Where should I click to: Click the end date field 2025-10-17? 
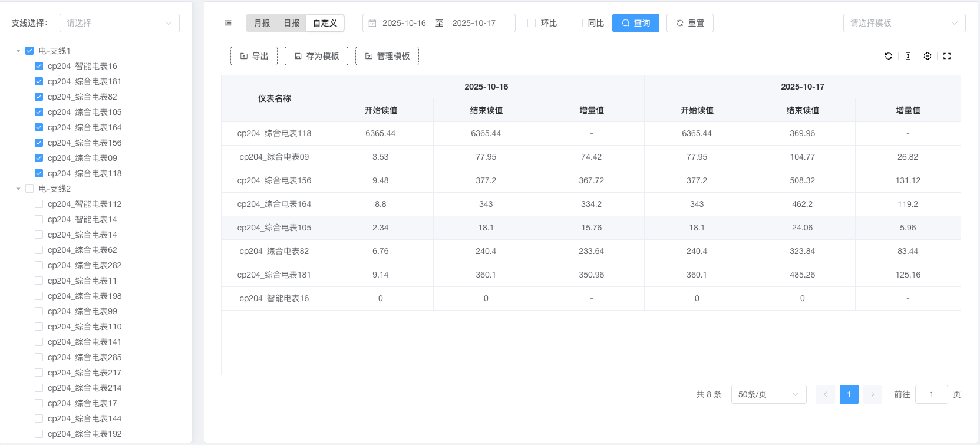474,23
